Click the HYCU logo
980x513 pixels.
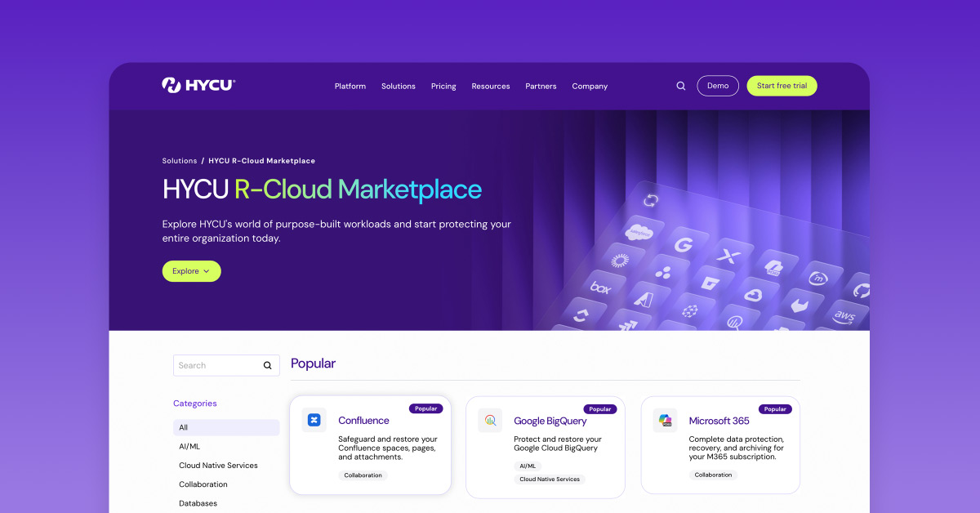tap(198, 85)
